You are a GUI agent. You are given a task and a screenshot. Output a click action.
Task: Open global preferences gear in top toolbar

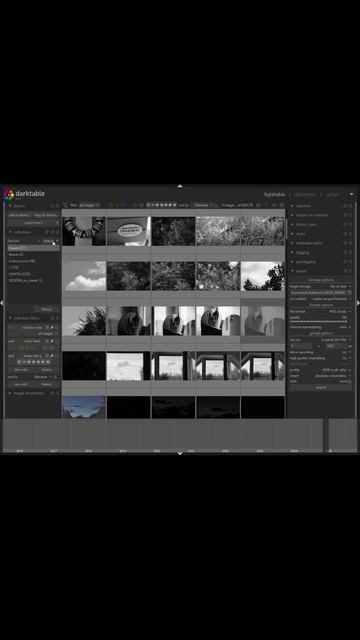(x=282, y=205)
